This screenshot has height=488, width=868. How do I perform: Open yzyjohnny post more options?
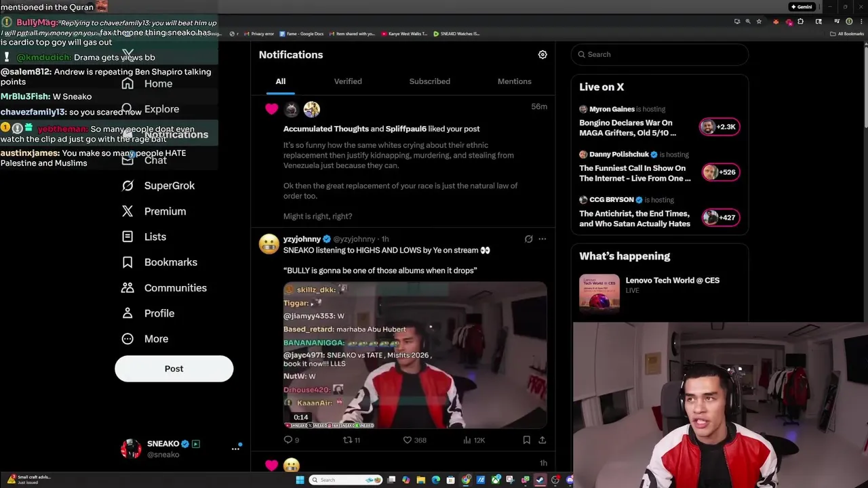click(542, 239)
